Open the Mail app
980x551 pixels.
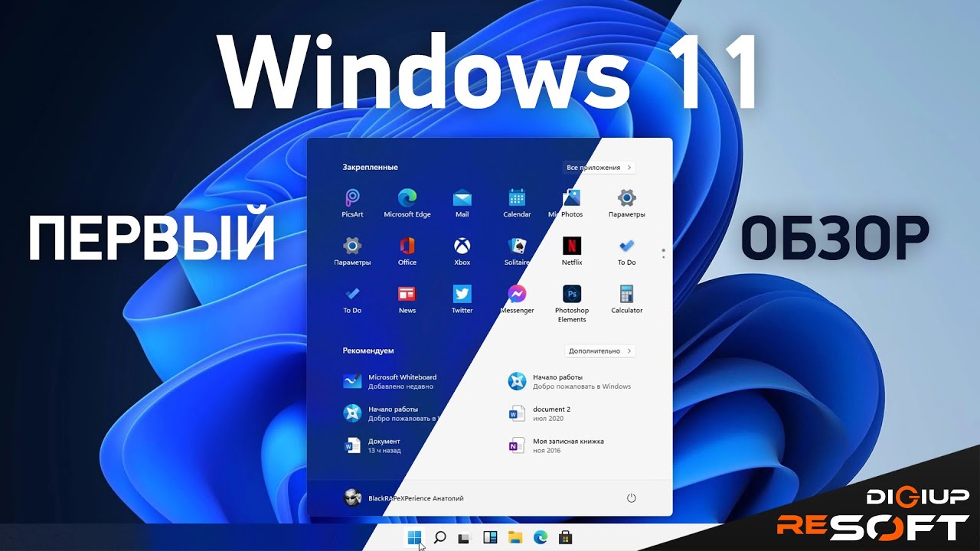(462, 204)
